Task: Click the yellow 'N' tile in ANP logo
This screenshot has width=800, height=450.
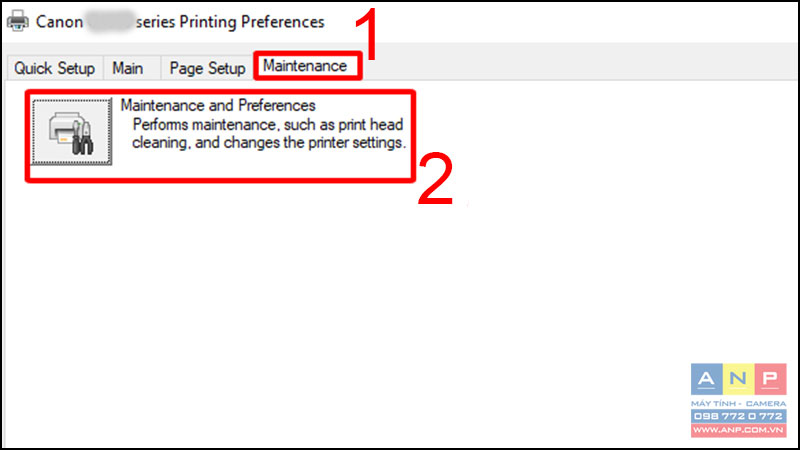Action: tap(738, 379)
